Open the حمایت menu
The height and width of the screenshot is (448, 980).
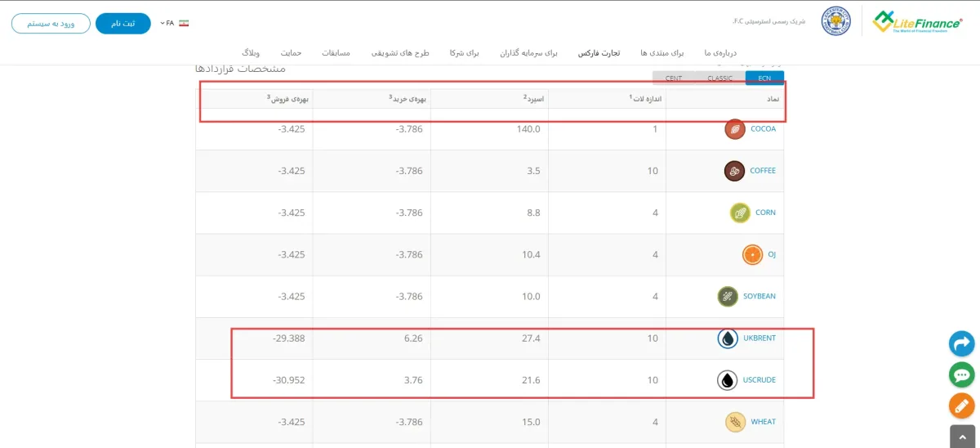pos(291,52)
